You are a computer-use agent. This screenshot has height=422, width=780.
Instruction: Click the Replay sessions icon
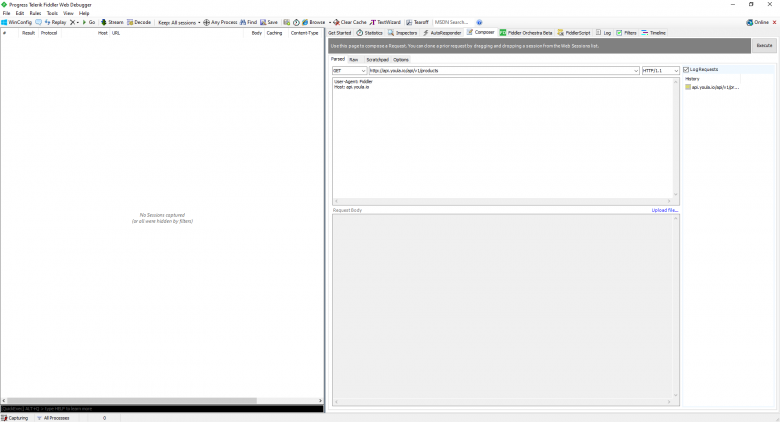point(47,22)
